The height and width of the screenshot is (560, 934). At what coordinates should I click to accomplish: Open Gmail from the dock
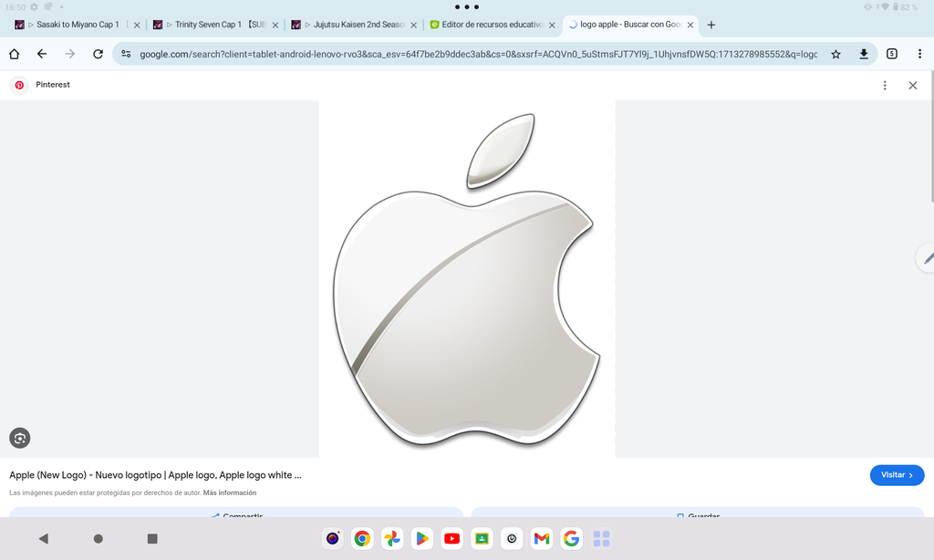pos(542,538)
